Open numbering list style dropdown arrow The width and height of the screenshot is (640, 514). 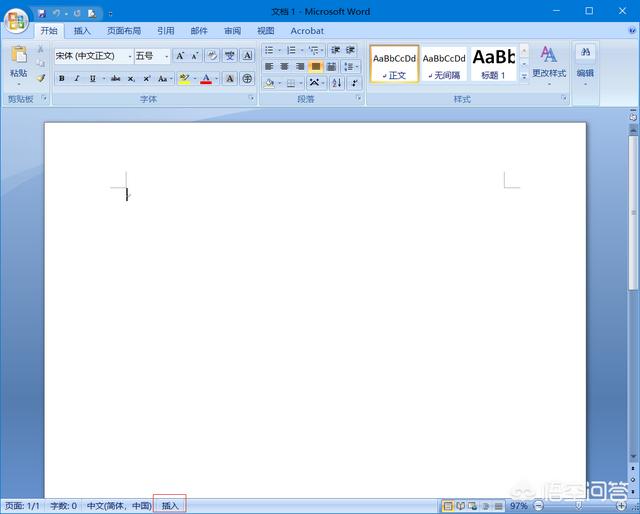[x=302, y=50]
